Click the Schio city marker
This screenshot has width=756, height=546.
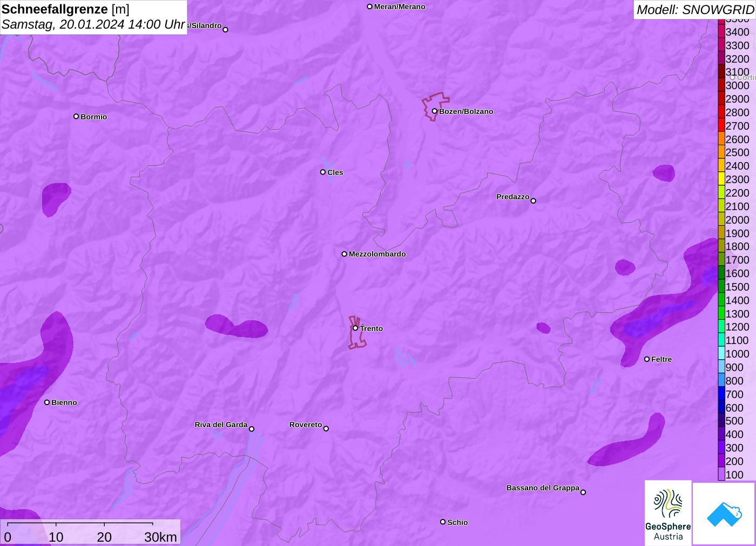(x=443, y=522)
